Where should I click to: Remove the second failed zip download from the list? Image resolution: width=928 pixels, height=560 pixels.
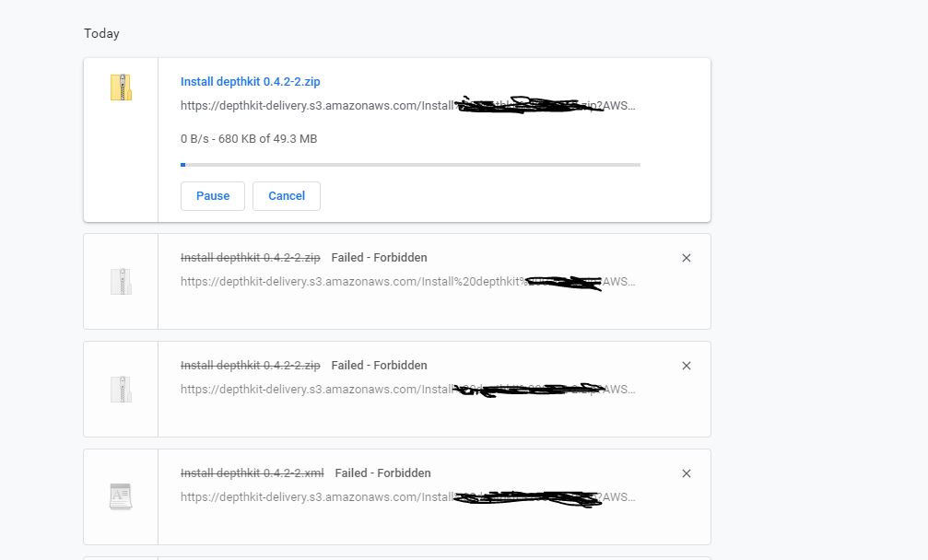point(686,366)
